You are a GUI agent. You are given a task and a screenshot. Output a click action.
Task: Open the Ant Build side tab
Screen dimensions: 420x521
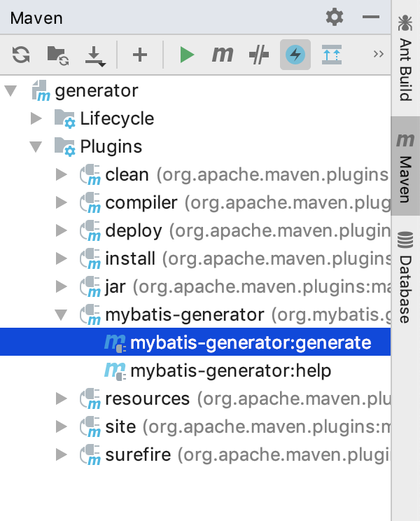point(405,60)
